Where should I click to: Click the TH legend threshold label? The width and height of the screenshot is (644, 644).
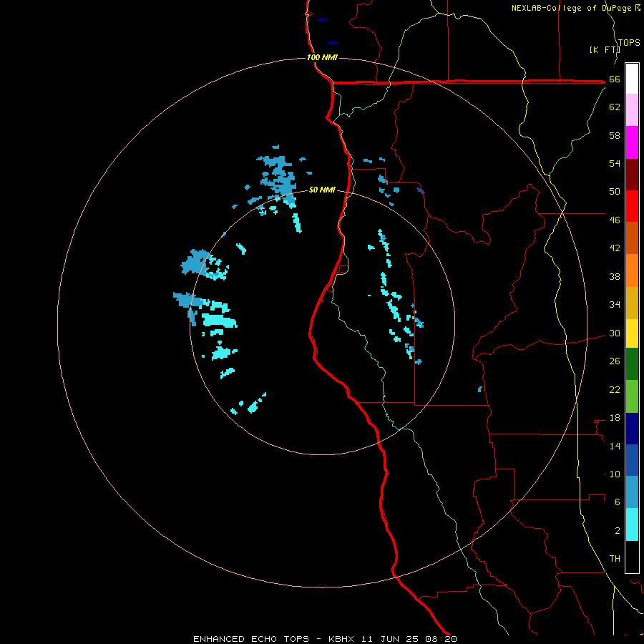(615, 559)
